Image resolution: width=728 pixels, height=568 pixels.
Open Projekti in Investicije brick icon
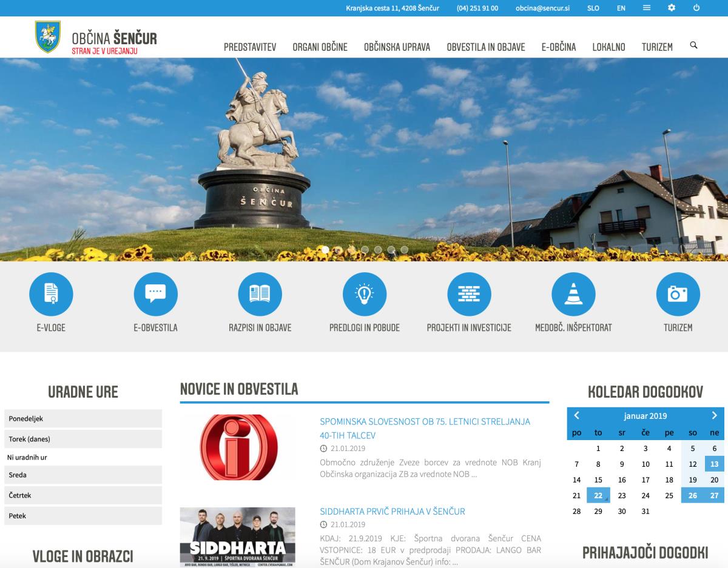(x=469, y=294)
